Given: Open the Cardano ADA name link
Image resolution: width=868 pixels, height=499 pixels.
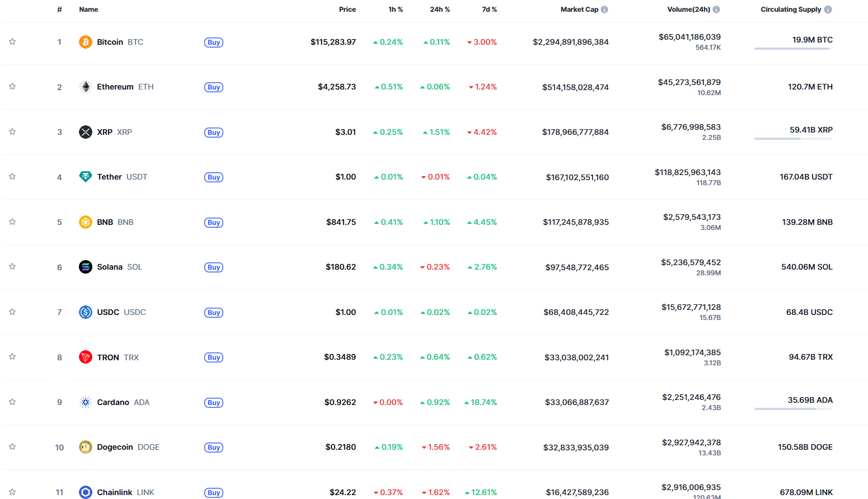Looking at the screenshot, I should pos(123,402).
